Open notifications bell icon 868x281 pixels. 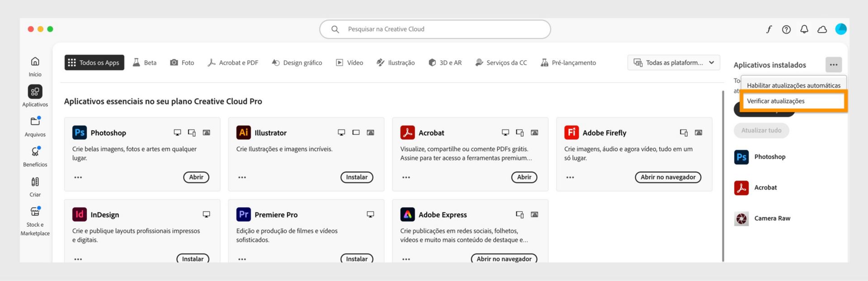click(x=804, y=29)
